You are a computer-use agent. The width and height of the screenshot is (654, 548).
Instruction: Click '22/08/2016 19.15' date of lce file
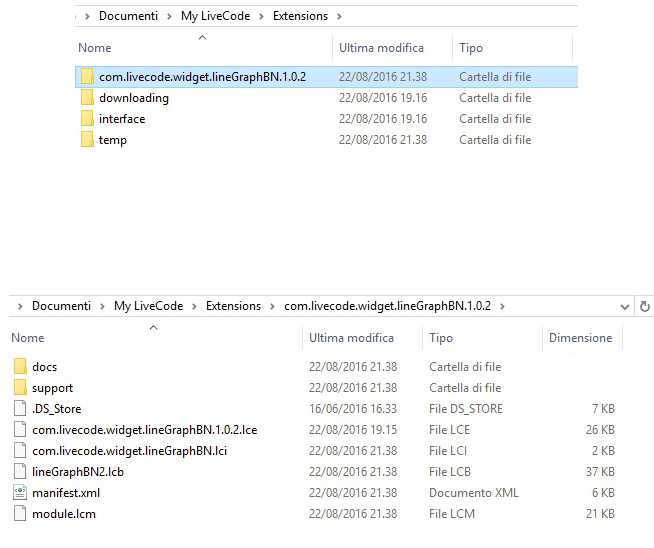pyautogui.click(x=353, y=430)
